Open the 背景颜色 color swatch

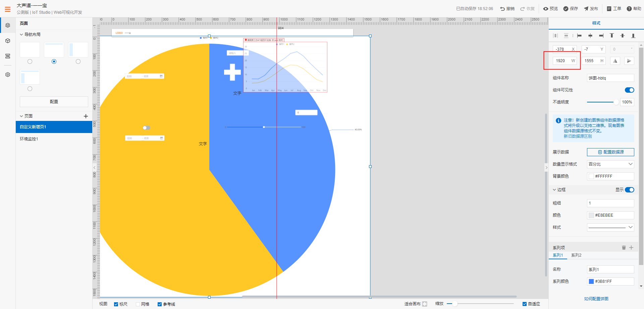pyautogui.click(x=591, y=176)
